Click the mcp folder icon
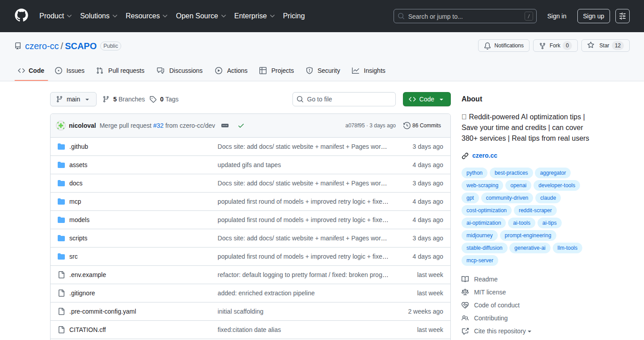 (61, 201)
